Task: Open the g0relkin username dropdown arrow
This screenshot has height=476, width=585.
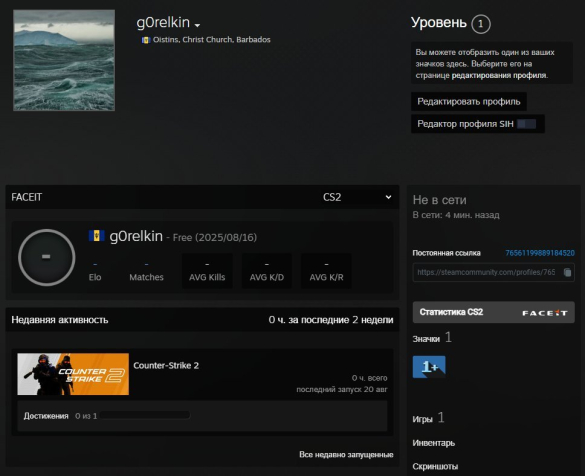Action: (x=197, y=25)
